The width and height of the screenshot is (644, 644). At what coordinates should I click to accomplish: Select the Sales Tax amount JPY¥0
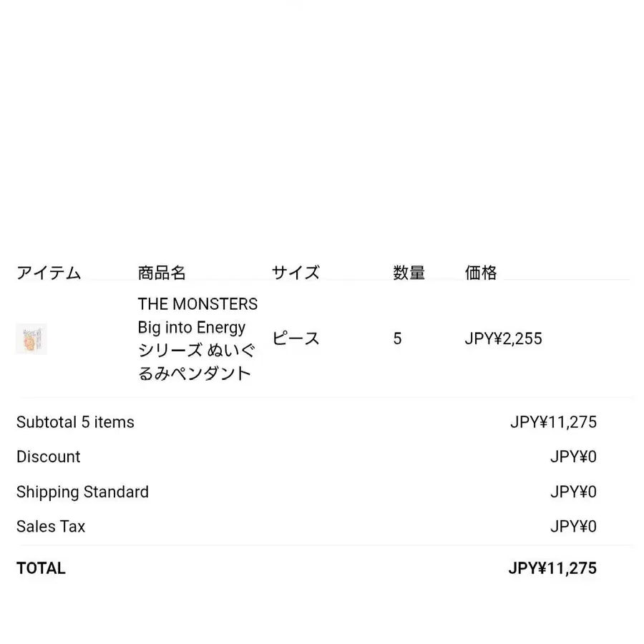573,527
